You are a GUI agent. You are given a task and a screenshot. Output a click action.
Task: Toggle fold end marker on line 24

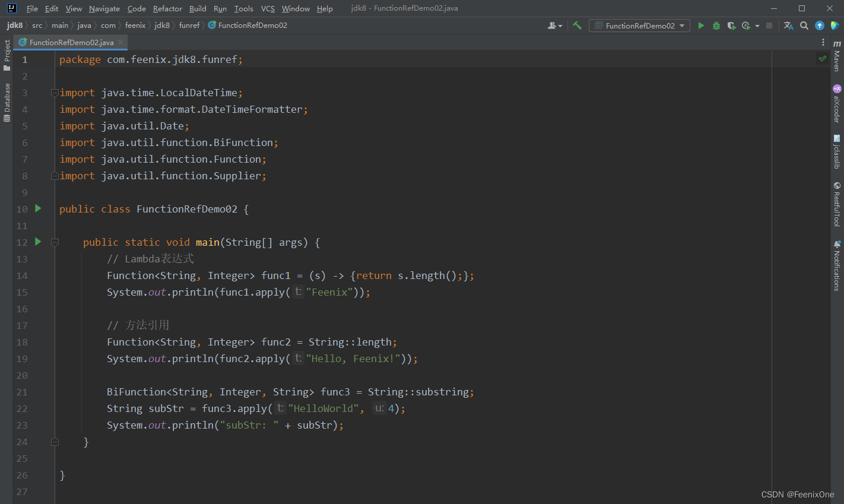pyautogui.click(x=55, y=442)
